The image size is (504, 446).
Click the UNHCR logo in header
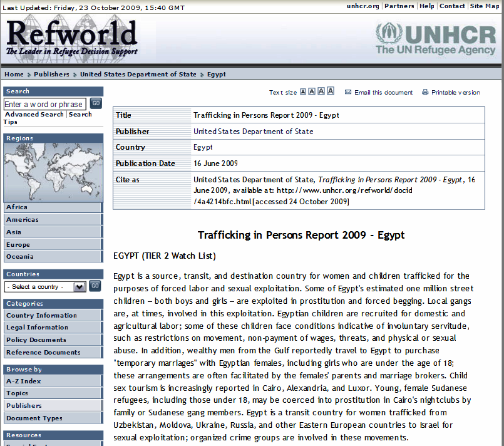(435, 38)
